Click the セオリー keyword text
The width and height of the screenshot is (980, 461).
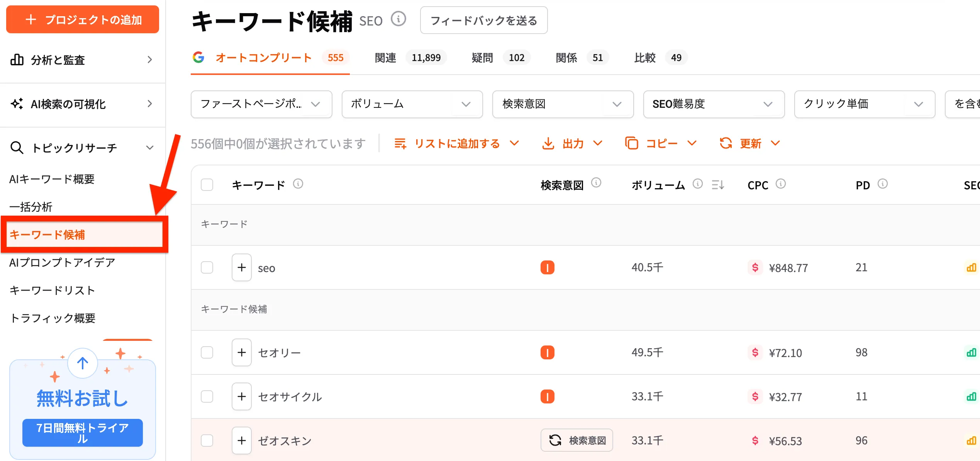click(279, 353)
